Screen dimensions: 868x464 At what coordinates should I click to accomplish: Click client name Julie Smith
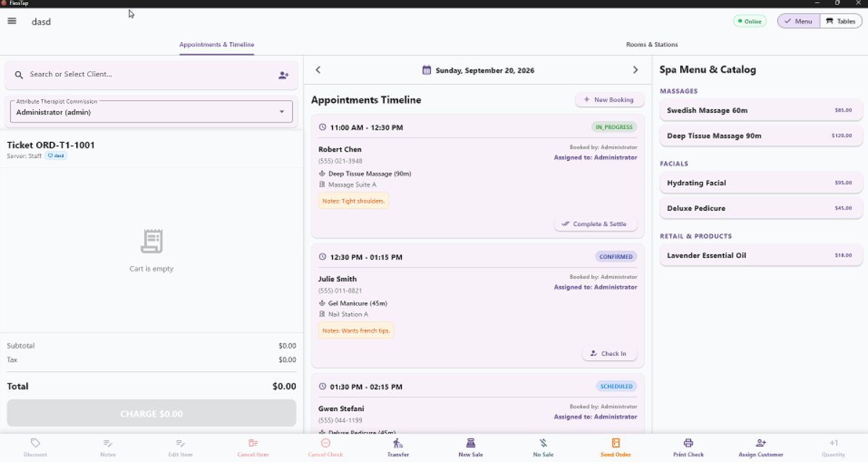coord(337,279)
